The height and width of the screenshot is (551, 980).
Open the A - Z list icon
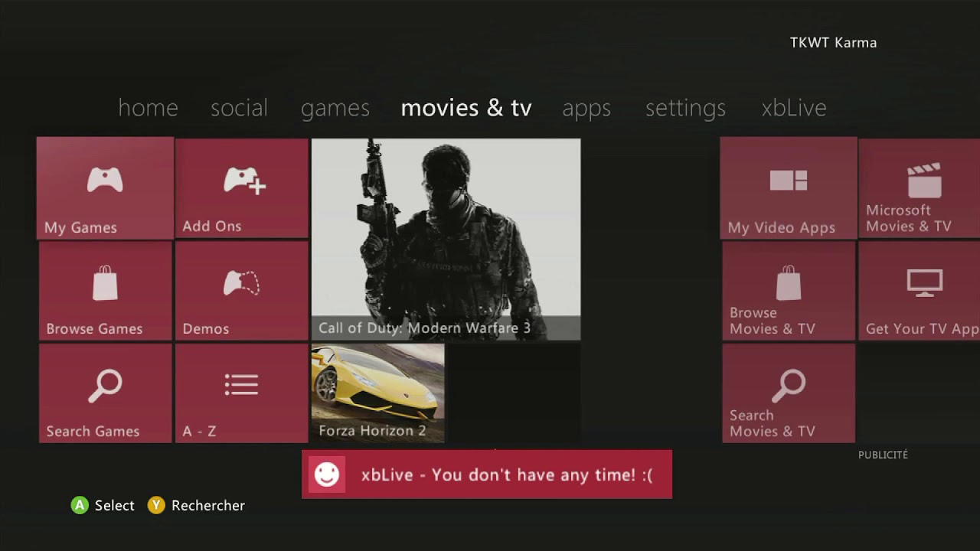point(241,385)
